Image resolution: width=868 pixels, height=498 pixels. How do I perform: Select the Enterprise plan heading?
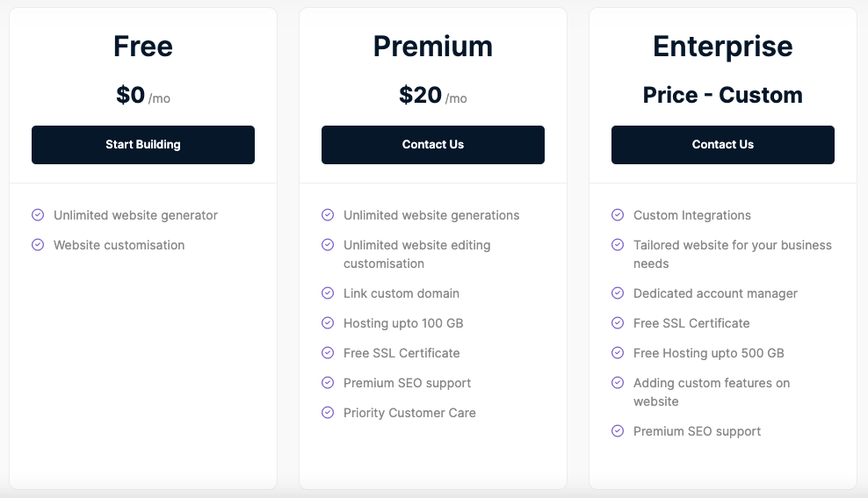point(722,46)
